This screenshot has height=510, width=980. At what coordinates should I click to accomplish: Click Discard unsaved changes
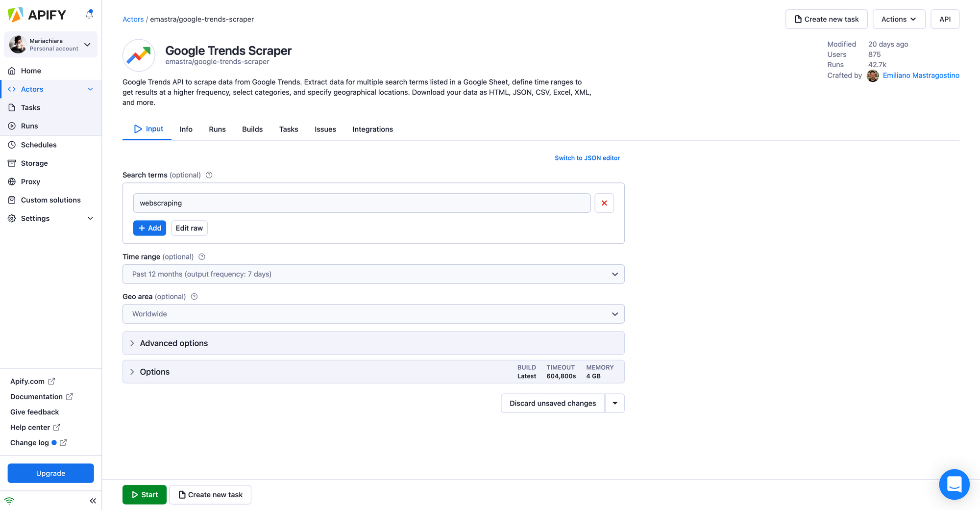pos(553,403)
